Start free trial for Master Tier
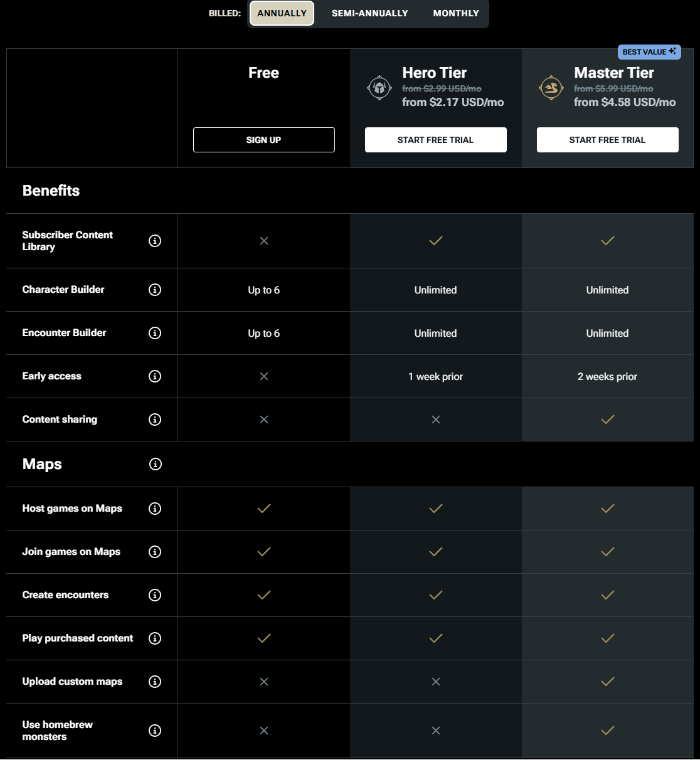 (608, 140)
